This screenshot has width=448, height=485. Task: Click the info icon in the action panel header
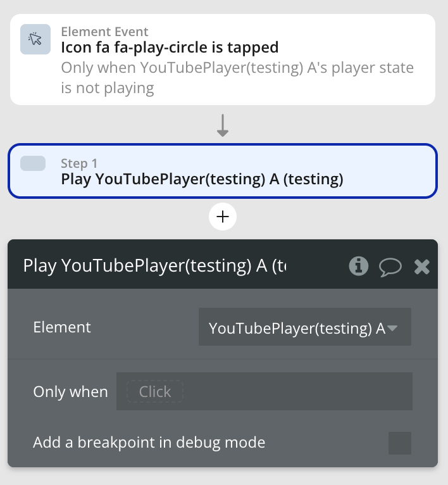click(x=359, y=266)
